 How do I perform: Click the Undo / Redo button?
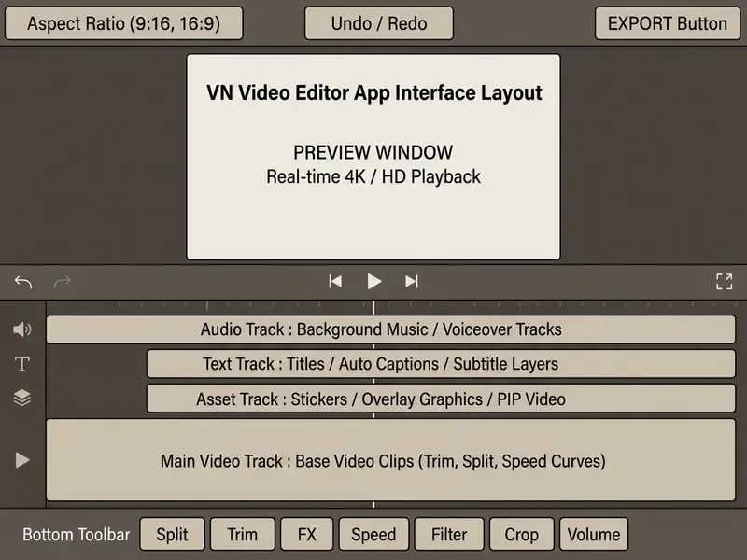[x=379, y=22]
